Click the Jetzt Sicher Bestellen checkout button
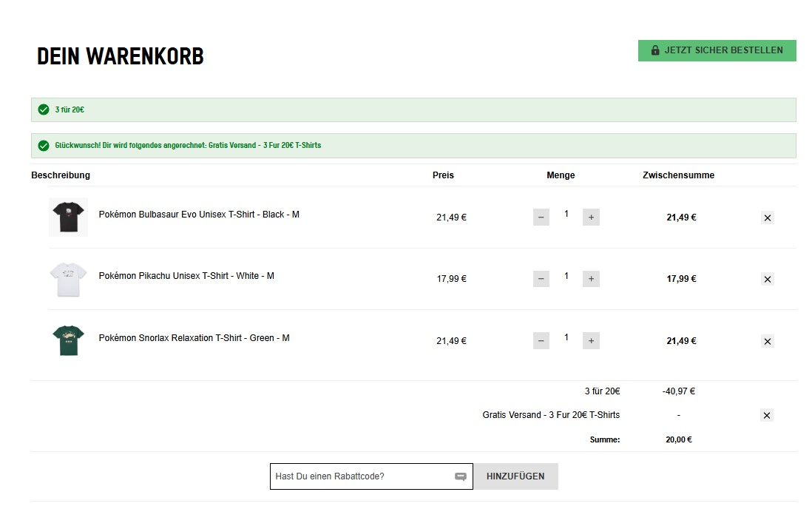 point(717,50)
